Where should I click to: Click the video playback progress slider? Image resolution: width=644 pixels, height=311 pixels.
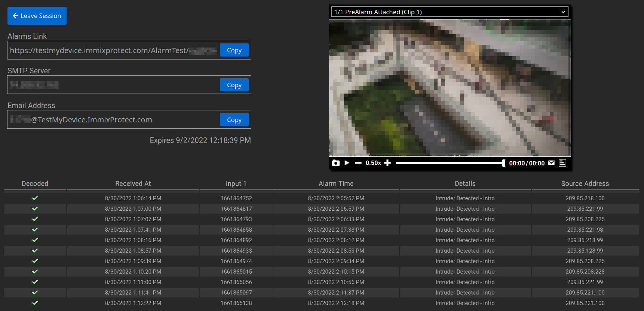click(449, 163)
